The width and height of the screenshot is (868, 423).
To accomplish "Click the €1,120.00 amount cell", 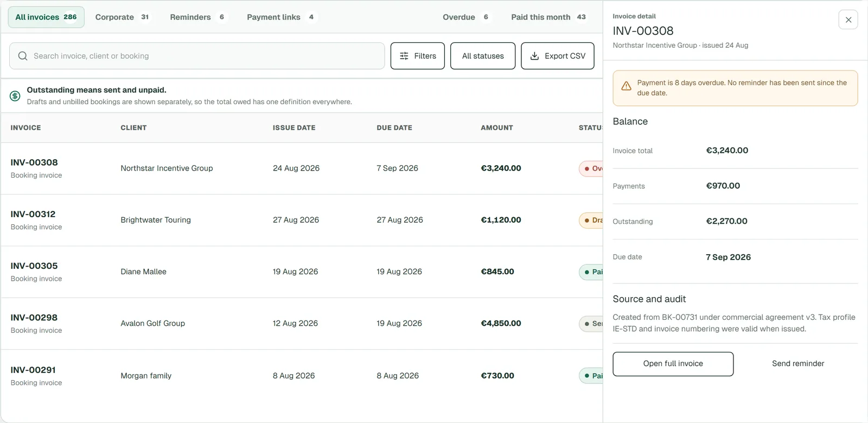I will pyautogui.click(x=501, y=220).
